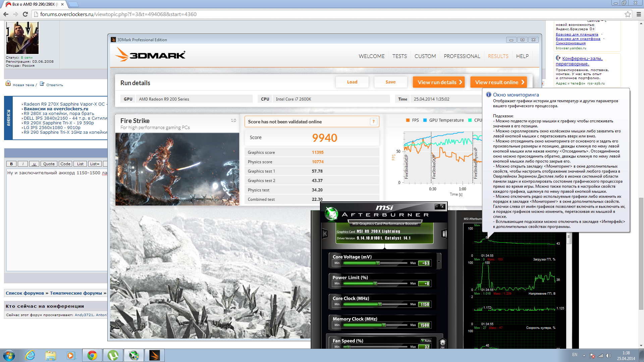Click the user-defined fan settings gear

pos(442,343)
